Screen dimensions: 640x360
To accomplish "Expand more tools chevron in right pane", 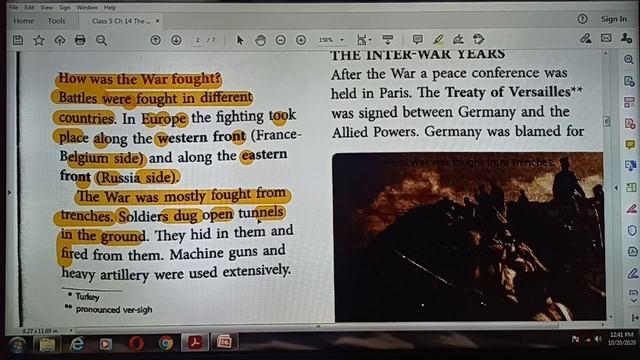I will tap(633, 301).
